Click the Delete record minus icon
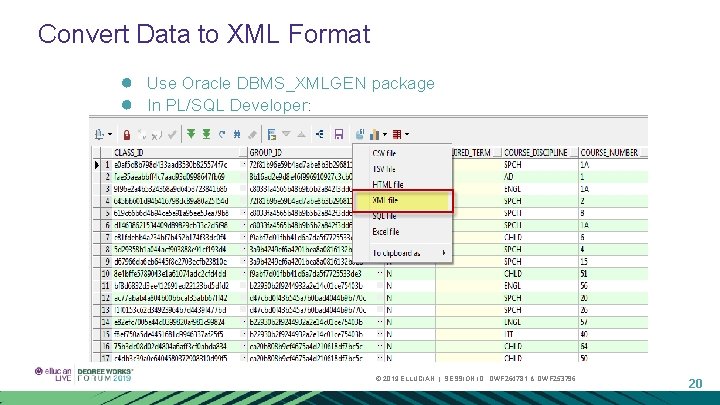The image size is (720, 405). tap(157, 135)
